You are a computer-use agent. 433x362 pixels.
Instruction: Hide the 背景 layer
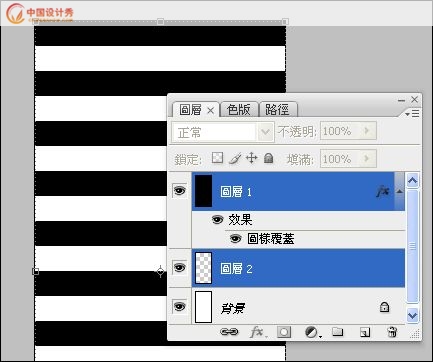(179, 307)
